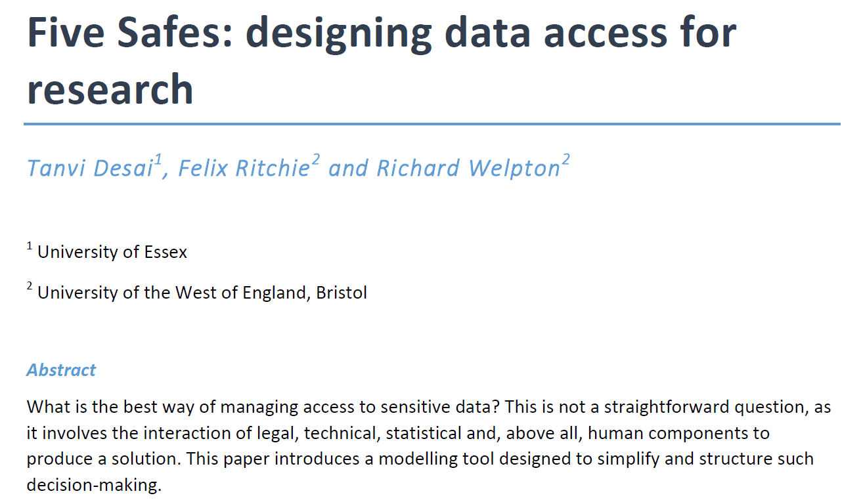Click the blue horizontal rule under the title

pyautogui.click(x=432, y=123)
